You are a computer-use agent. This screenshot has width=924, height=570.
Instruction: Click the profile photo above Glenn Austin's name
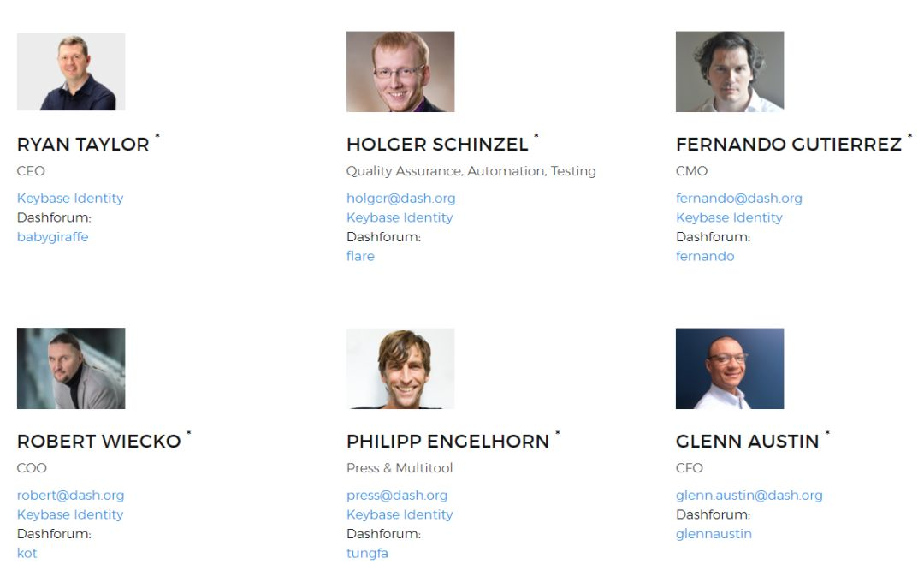click(x=730, y=369)
